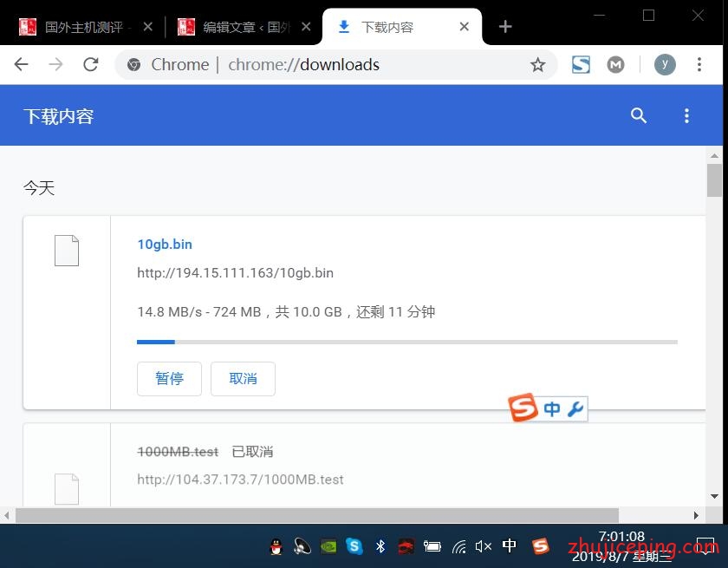The image size is (728, 568).
Task: Reload the downloads page
Action: click(x=90, y=64)
